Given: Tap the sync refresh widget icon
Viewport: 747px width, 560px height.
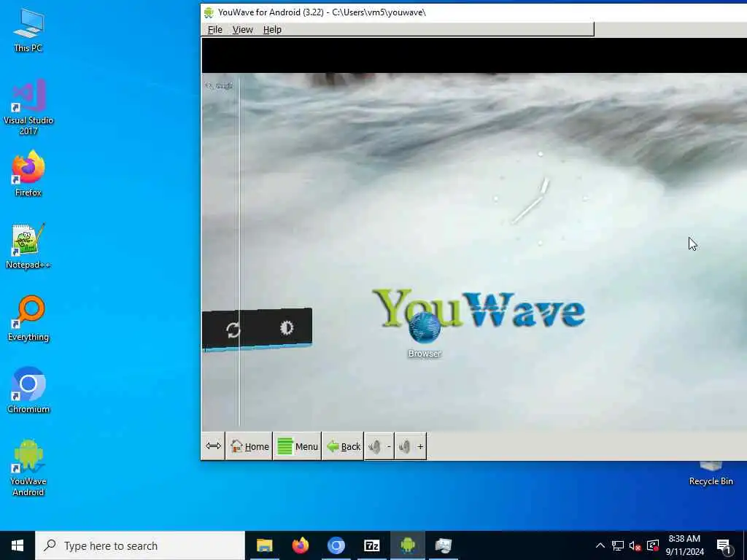Looking at the screenshot, I should tap(233, 330).
